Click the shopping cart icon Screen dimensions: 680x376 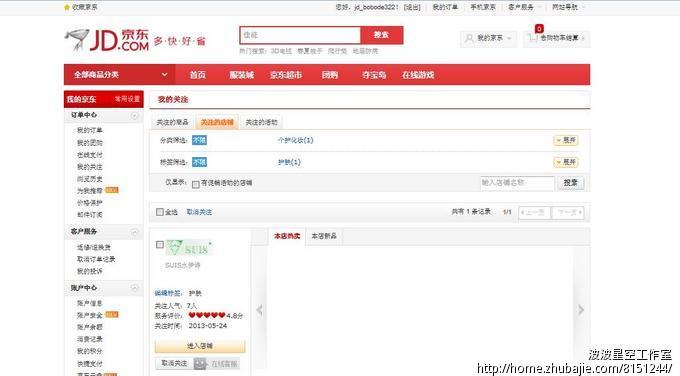533,39
